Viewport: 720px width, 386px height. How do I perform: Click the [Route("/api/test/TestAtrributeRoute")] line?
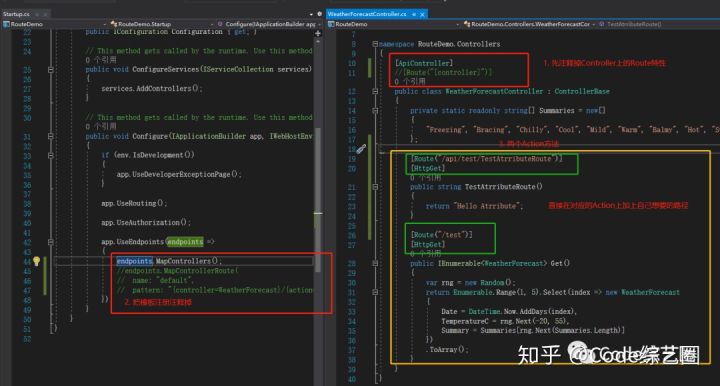coord(486,159)
